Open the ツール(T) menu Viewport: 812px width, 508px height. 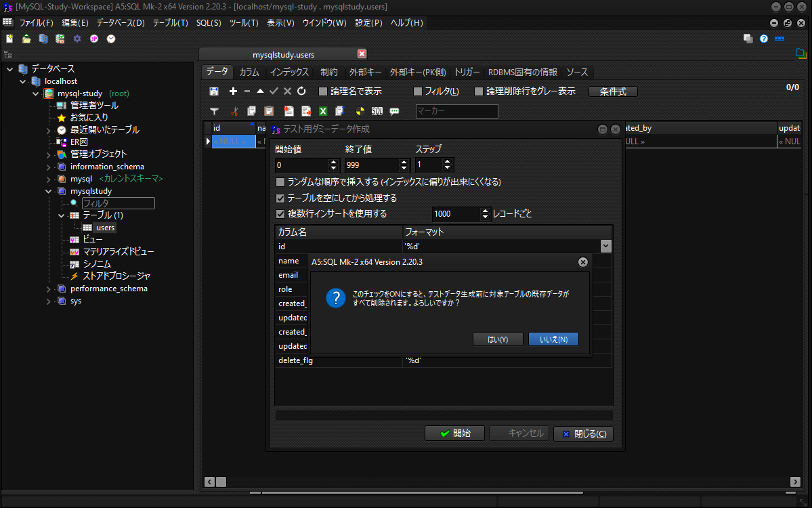244,23
